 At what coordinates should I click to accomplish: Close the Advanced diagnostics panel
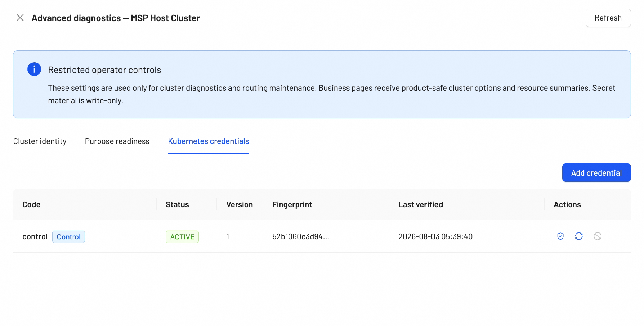(x=20, y=18)
